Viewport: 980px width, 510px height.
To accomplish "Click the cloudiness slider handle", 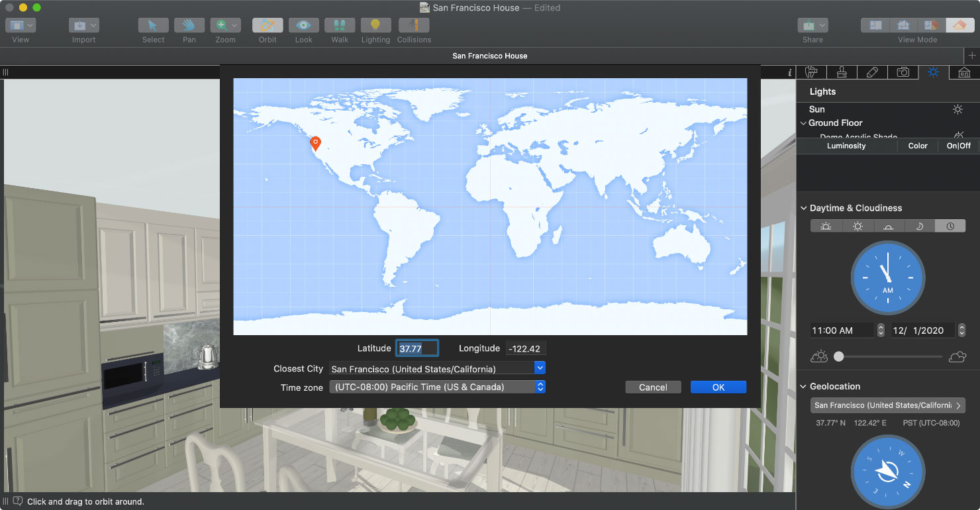I will pos(839,356).
